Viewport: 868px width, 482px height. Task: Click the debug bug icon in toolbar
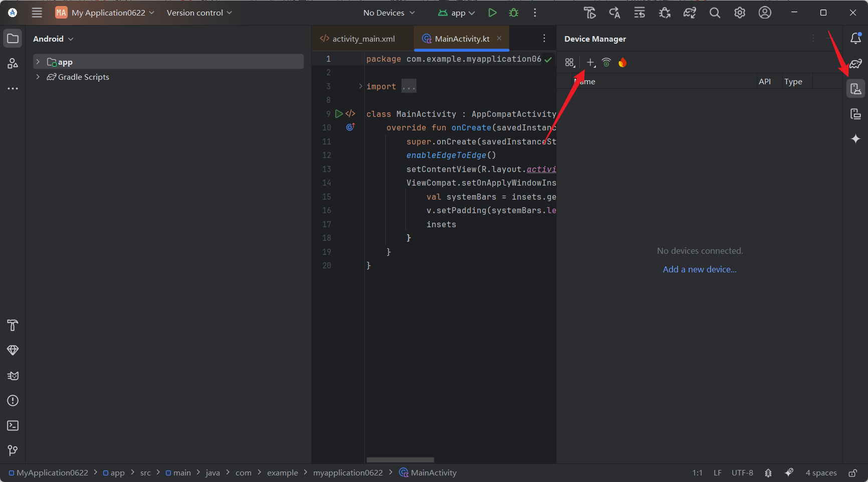tap(513, 13)
